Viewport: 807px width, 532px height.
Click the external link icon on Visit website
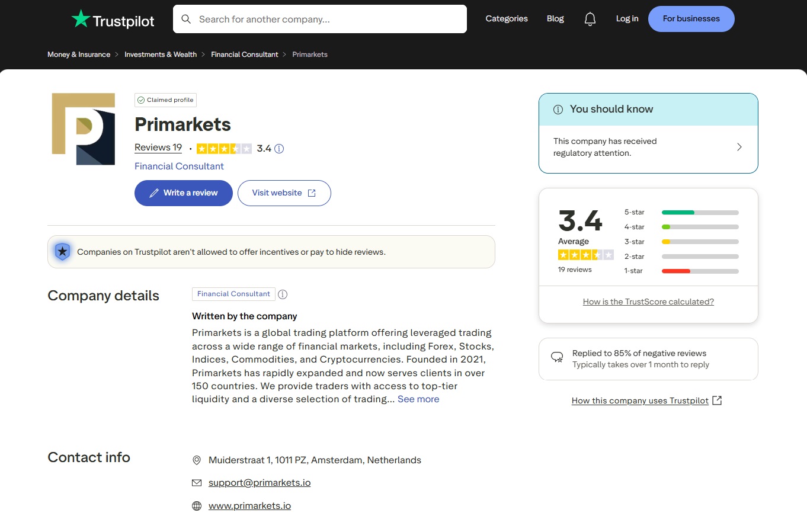tap(312, 193)
